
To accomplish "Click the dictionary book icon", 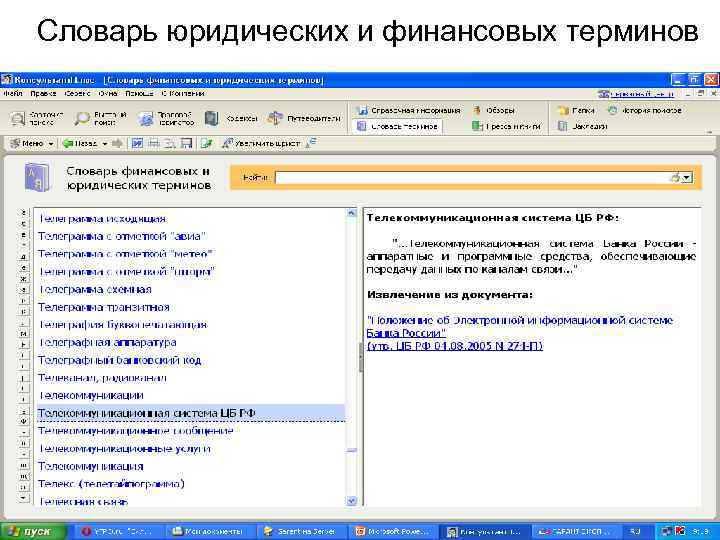I will pyautogui.click(x=38, y=177).
